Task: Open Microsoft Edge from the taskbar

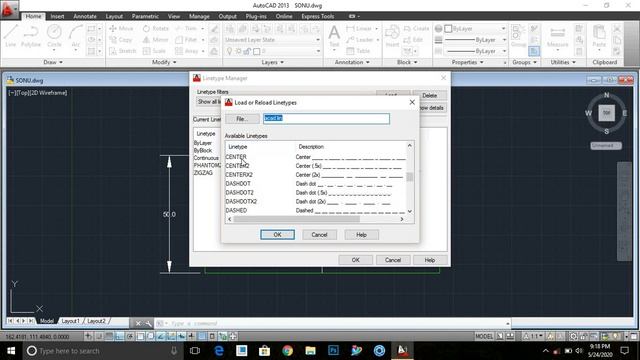Action: [219, 351]
